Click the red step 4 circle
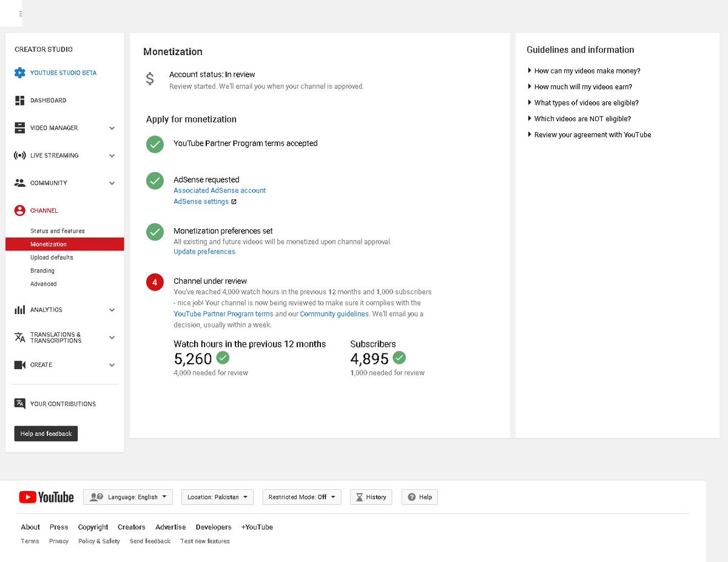The height and width of the screenshot is (562, 728). pos(155,282)
